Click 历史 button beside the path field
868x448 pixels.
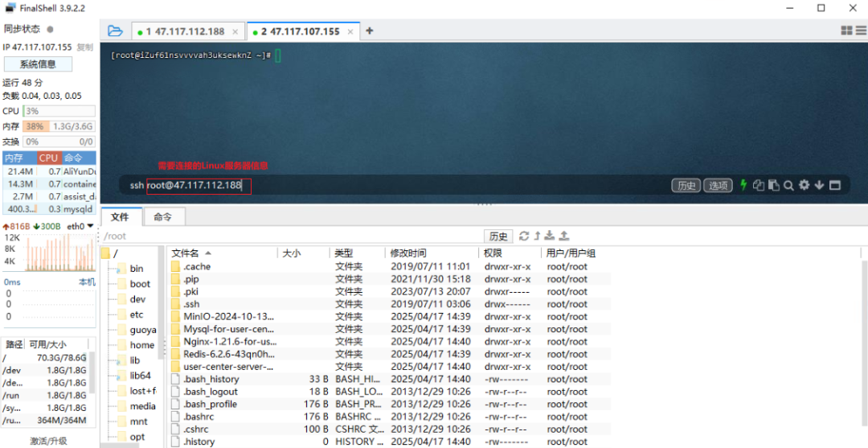point(498,236)
